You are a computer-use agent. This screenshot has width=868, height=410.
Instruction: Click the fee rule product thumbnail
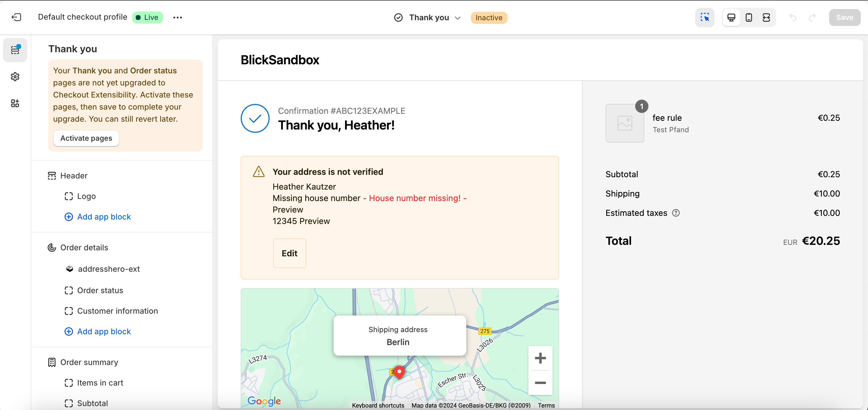coord(625,123)
